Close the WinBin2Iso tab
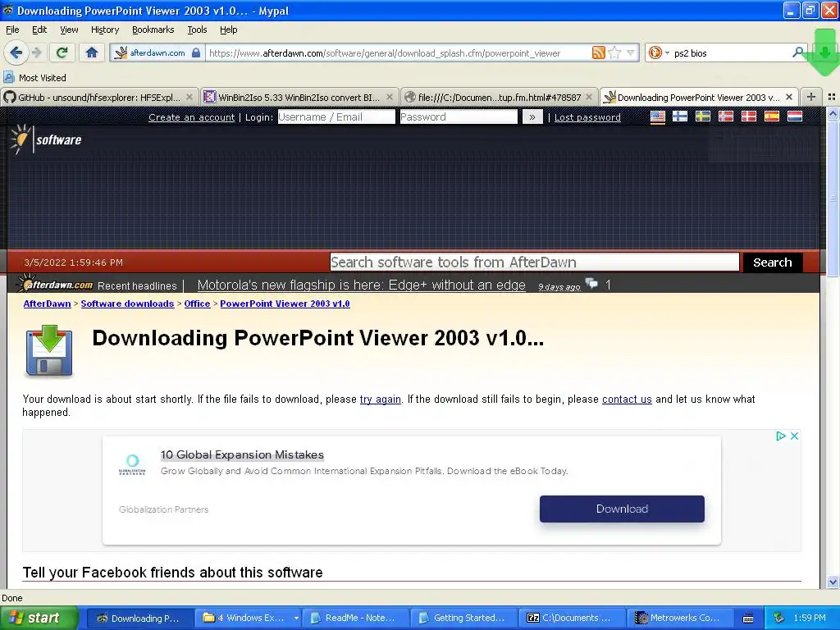840x630 pixels. coord(390,97)
